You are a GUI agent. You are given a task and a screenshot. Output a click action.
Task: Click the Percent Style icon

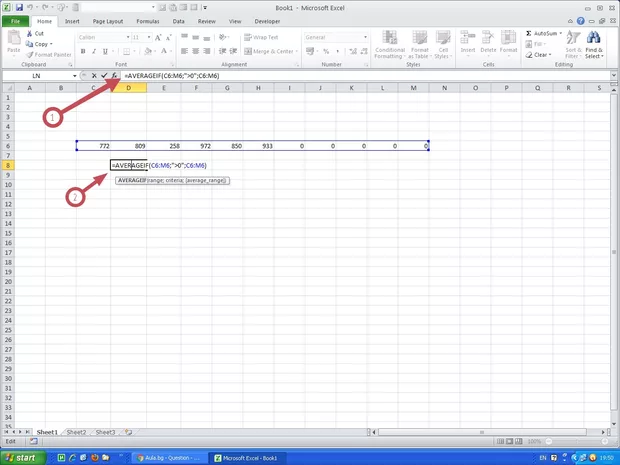[326, 51]
